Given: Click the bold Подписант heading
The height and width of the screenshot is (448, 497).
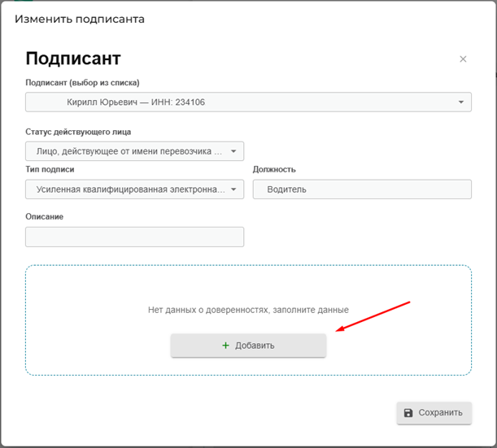Looking at the screenshot, I should point(73,59).
